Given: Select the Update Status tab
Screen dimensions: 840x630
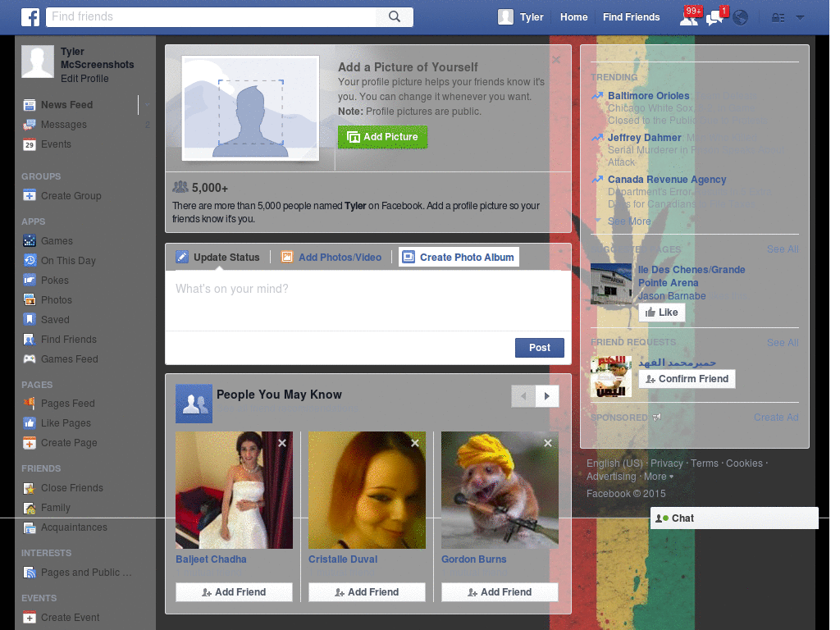Looking at the screenshot, I should point(218,257).
